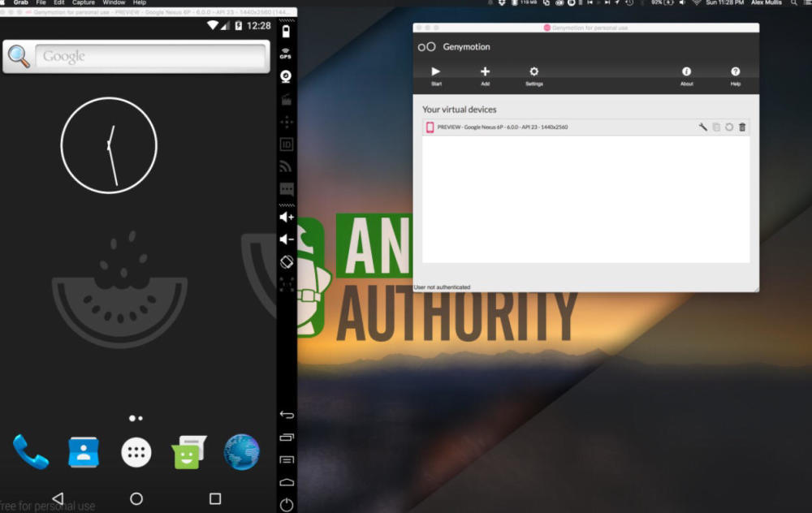Select the PREVIEW Google Nexus 6P device row
This screenshot has height=513, width=812.
[585, 127]
